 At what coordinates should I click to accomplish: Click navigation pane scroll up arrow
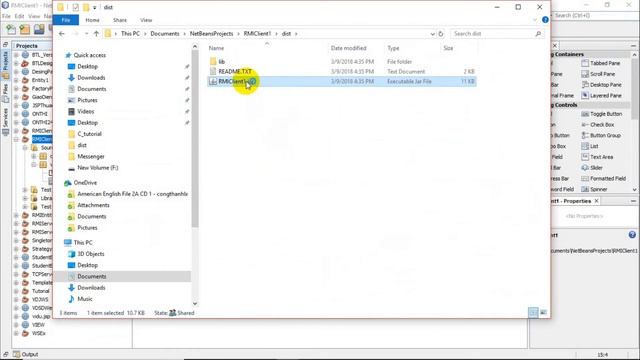(195, 47)
